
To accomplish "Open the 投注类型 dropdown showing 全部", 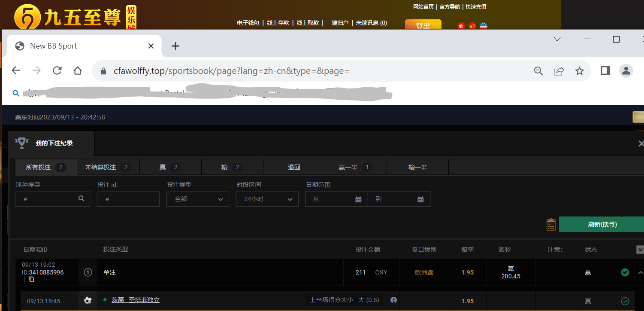I will click(x=197, y=199).
